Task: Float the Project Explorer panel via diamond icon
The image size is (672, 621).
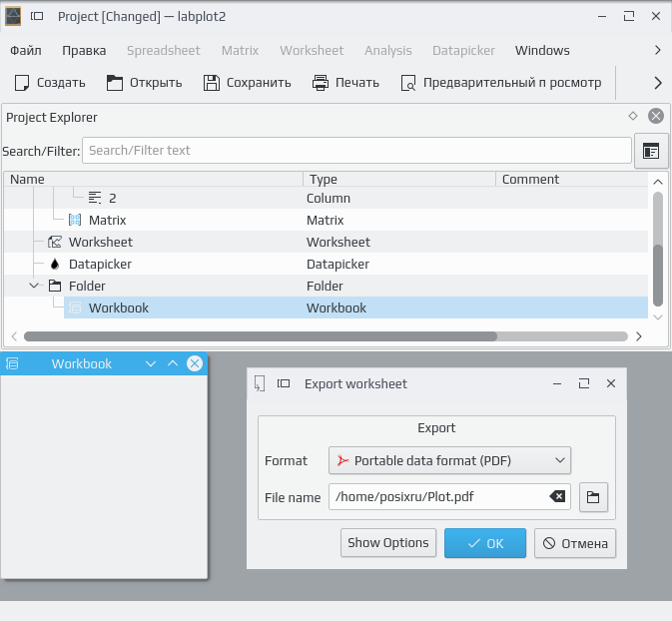Action: [x=633, y=116]
